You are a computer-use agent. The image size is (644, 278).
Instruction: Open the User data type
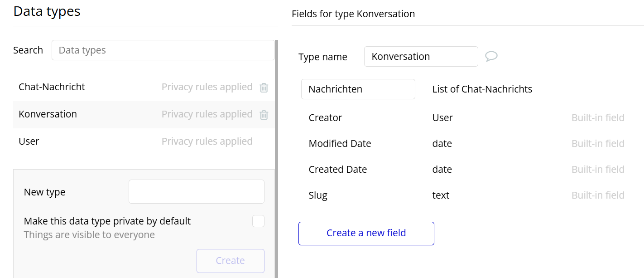click(29, 141)
